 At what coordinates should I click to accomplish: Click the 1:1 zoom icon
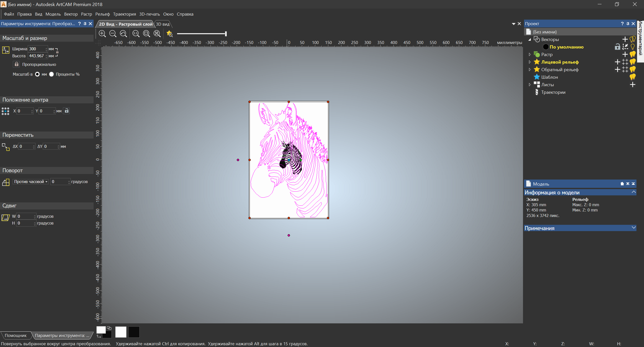point(136,33)
